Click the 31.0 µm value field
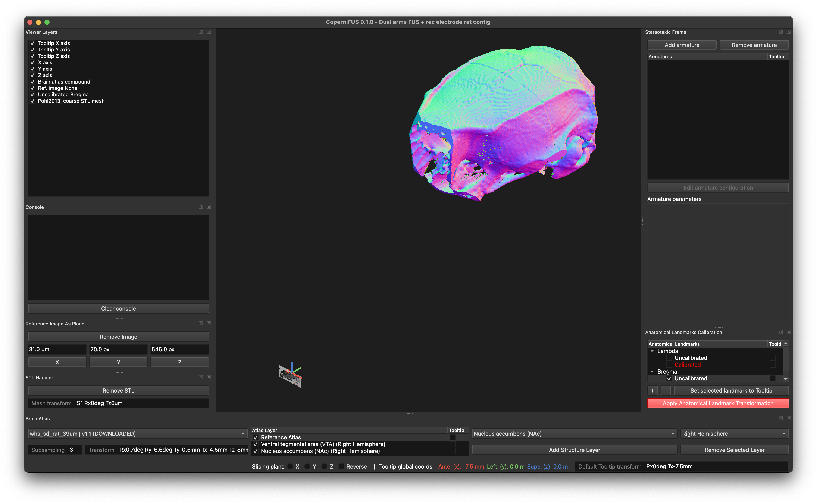Viewport: 817px width, 504px height. (x=57, y=349)
